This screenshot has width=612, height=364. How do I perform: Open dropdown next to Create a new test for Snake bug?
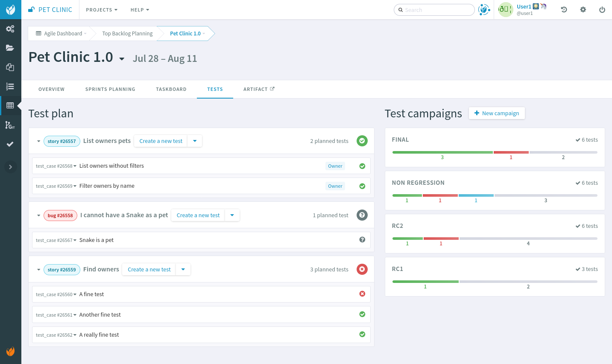(232, 215)
